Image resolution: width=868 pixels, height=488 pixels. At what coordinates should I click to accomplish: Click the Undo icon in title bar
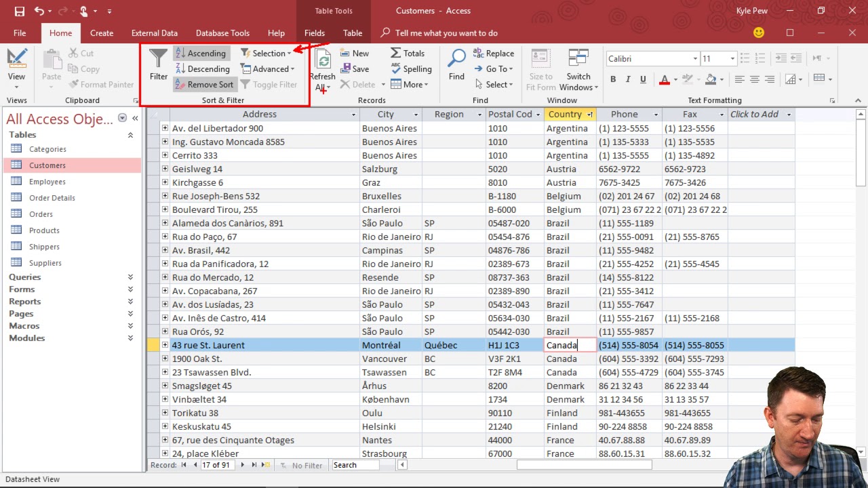[39, 11]
